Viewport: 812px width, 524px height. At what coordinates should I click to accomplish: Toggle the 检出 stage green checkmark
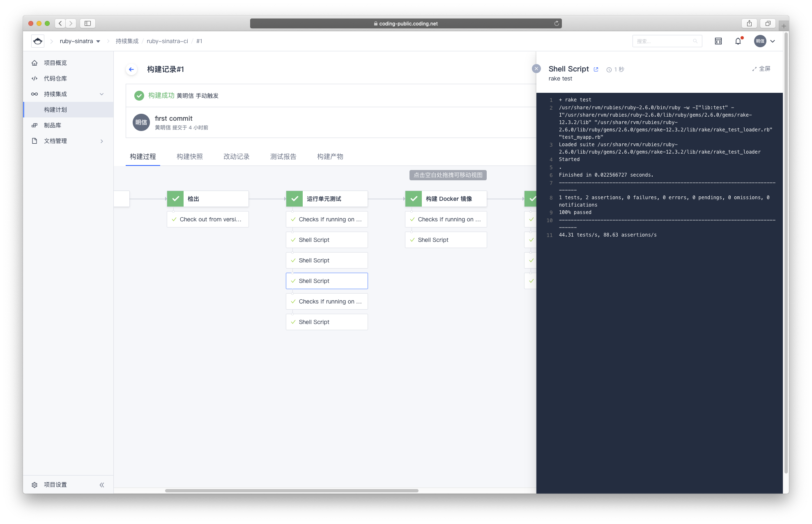(x=175, y=198)
